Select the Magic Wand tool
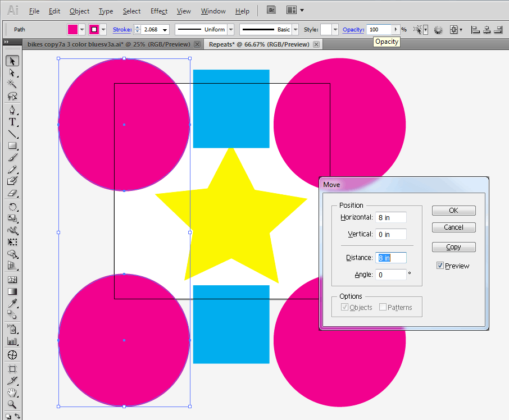The width and height of the screenshot is (509, 420). (x=12, y=84)
